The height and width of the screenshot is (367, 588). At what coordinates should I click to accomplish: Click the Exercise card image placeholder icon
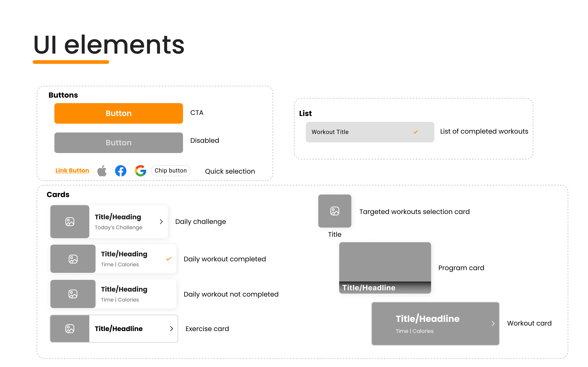(x=70, y=329)
